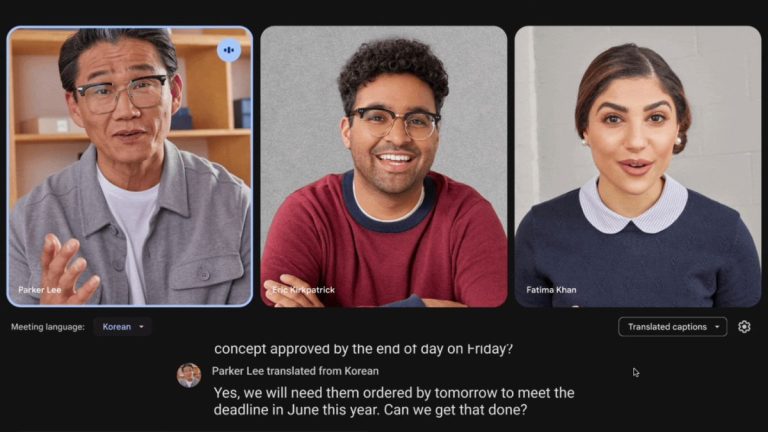Click the arrow inside Translated captions box

pyautogui.click(x=717, y=327)
